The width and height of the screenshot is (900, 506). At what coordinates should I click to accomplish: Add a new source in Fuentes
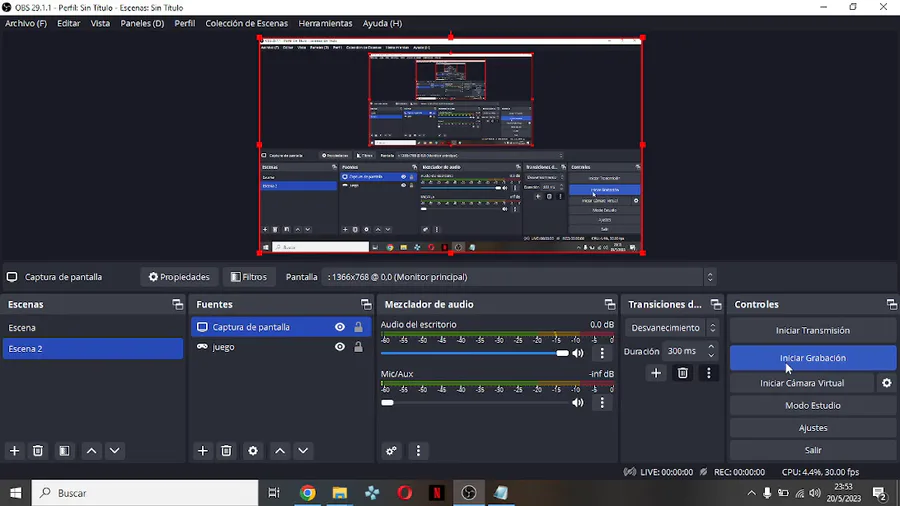click(203, 451)
